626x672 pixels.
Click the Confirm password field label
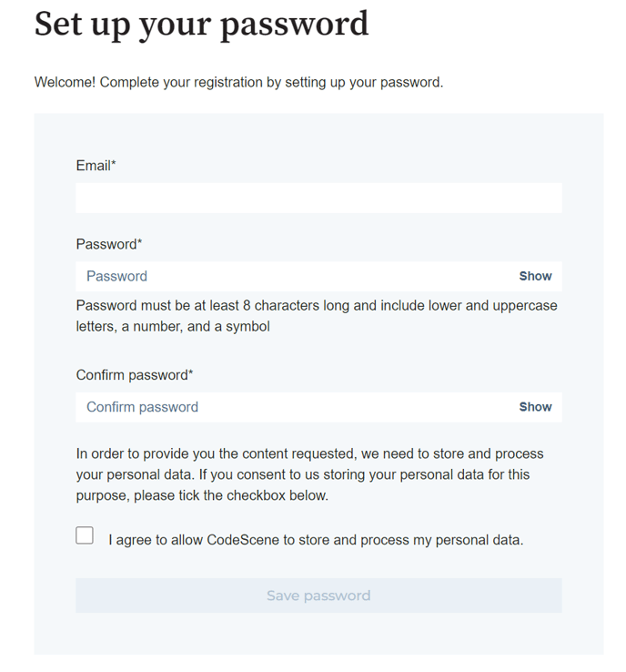pyautogui.click(x=135, y=375)
